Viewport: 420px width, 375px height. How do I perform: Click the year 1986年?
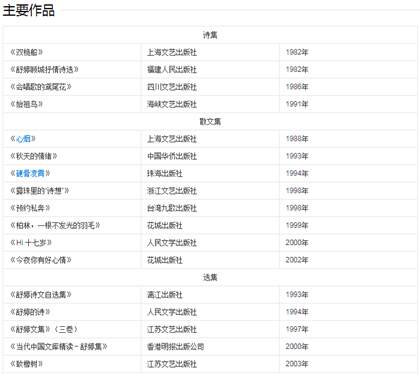(297, 87)
